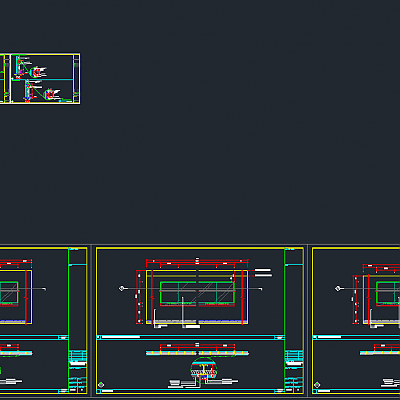Viewport: 400px width, 400px height.
Task: Select green window frame in the middle sheet elevation
Action: [197, 293]
